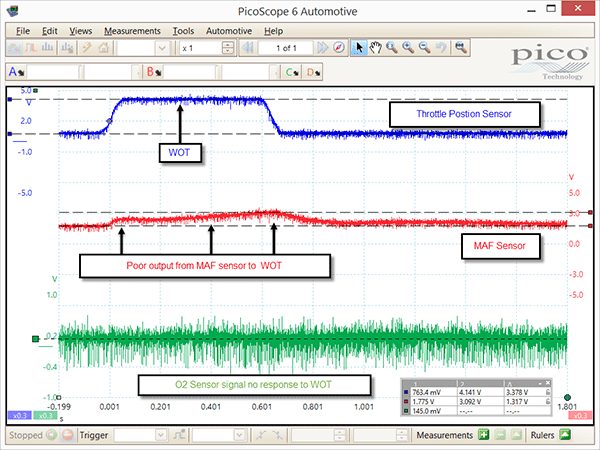This screenshot has width=600, height=450.
Task: Click the zoom to full view icon
Action: [460, 48]
